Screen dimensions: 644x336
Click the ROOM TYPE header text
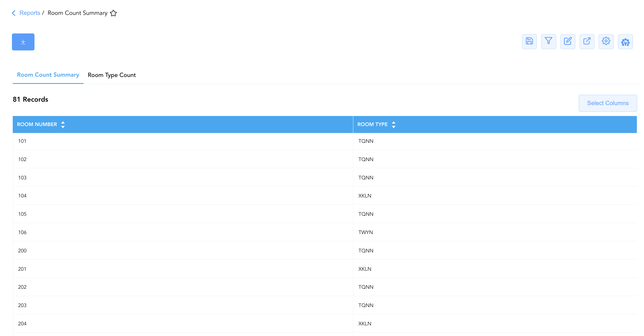(372, 124)
